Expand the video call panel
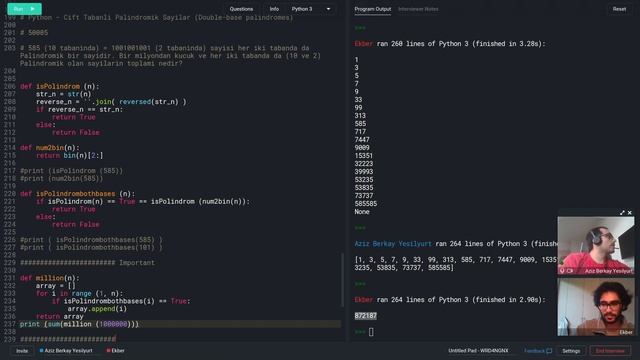This screenshot has width=640, height=360. pos(622,213)
